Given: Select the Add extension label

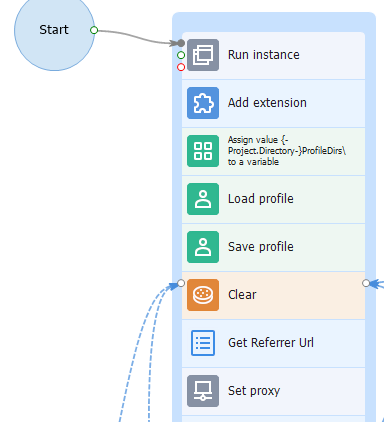Looking at the screenshot, I should point(267,103).
